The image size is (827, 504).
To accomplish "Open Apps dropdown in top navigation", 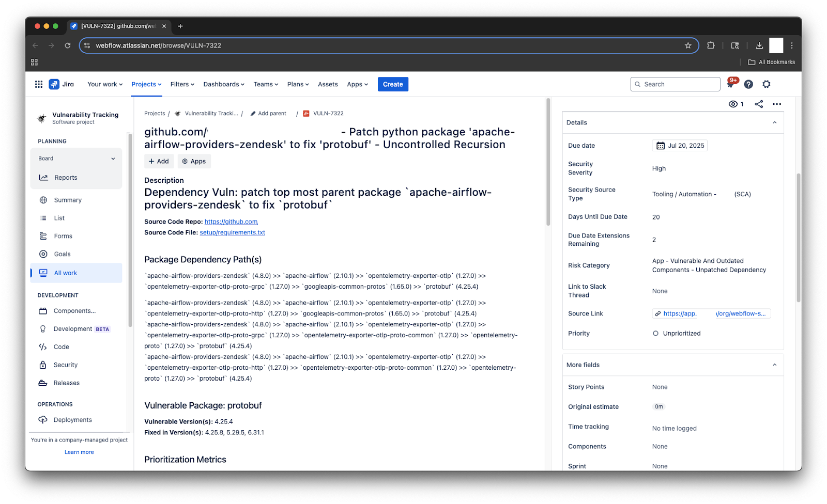I will [x=358, y=84].
